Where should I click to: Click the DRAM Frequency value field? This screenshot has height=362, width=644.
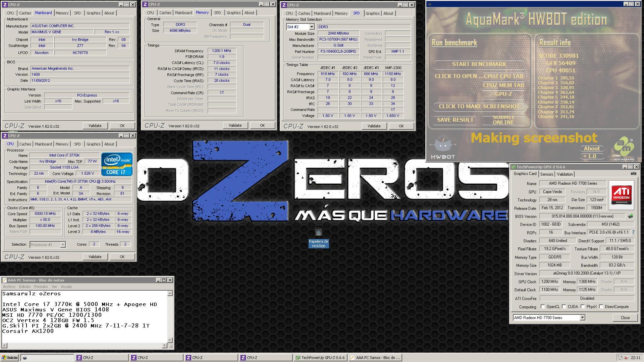pos(222,51)
